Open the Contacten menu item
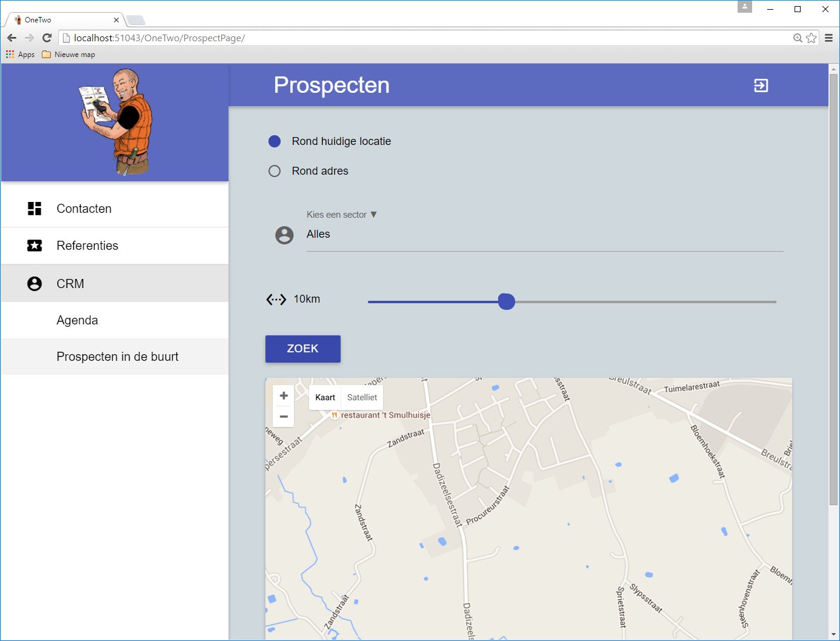 click(115, 209)
